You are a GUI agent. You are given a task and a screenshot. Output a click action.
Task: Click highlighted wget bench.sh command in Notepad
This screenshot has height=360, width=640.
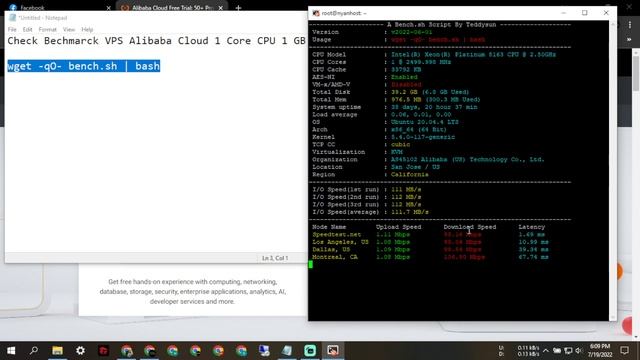pyautogui.click(x=84, y=66)
